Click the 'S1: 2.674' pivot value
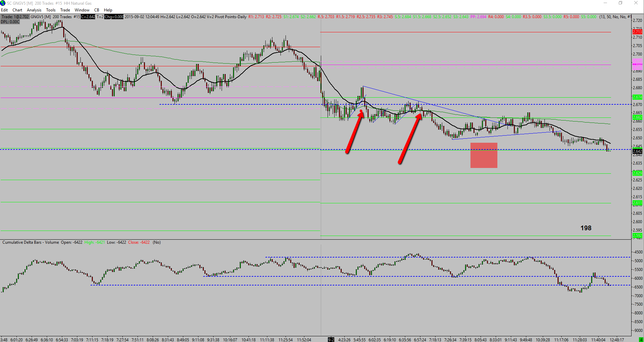 coord(291,17)
